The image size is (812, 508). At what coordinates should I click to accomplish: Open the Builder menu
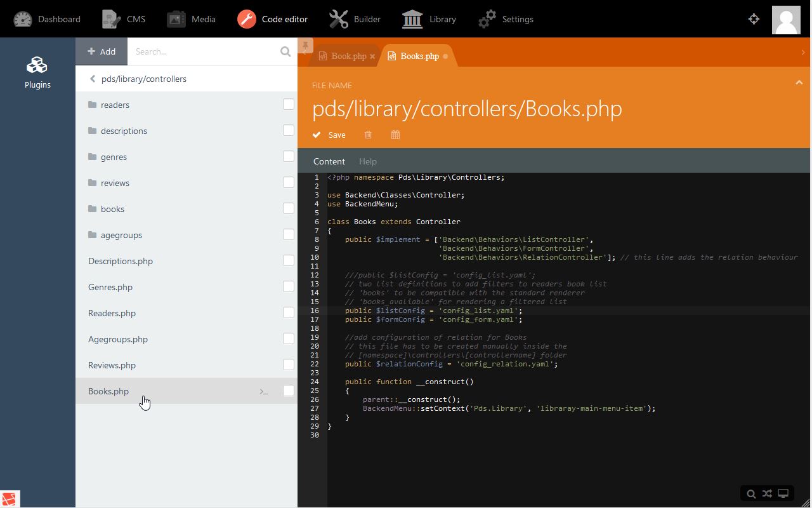point(355,19)
